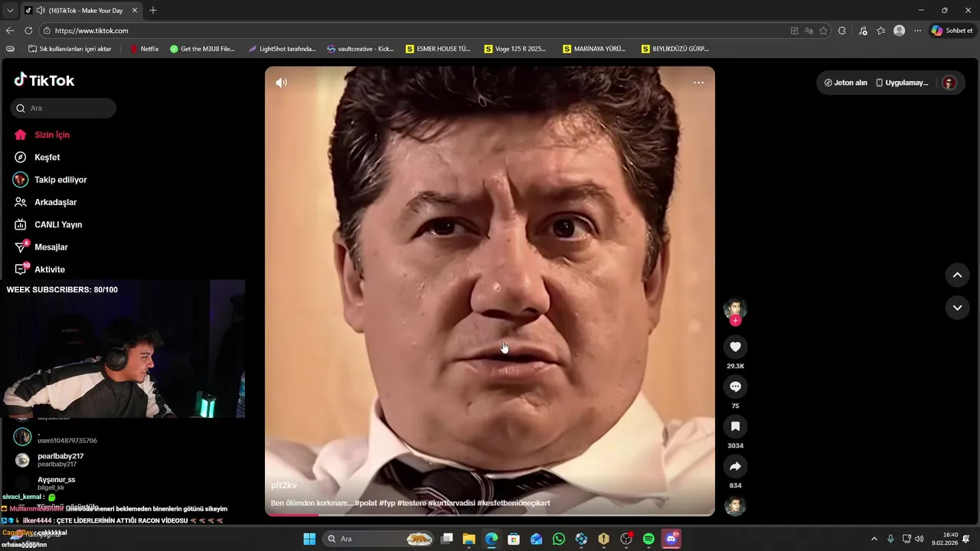Screen dimensions: 980x551
Task: Open a new browser tab
Action: click(153, 10)
